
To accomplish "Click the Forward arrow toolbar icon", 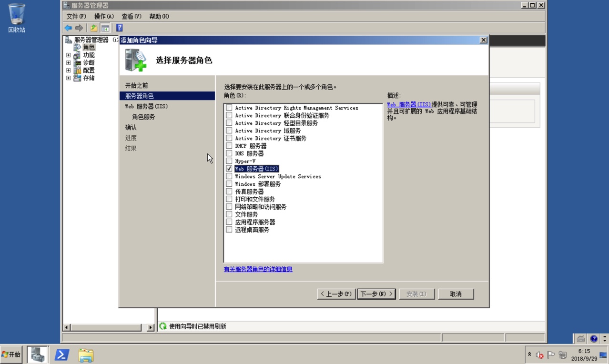I will [x=79, y=28].
